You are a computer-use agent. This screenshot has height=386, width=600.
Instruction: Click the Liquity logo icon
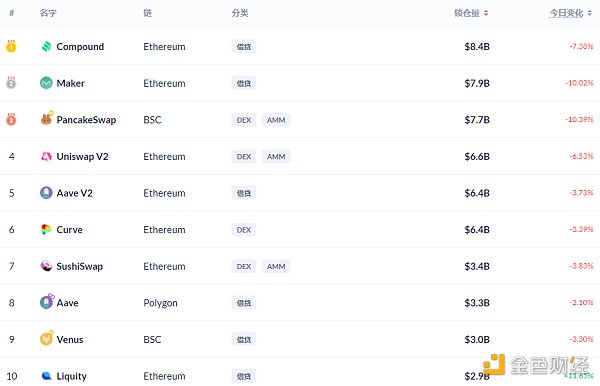[x=46, y=376]
